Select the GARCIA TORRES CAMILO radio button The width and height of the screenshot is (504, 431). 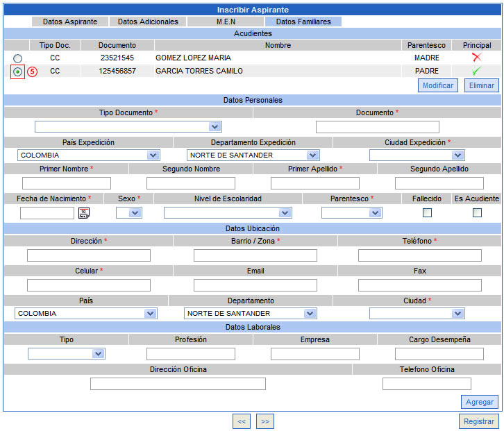click(x=17, y=71)
